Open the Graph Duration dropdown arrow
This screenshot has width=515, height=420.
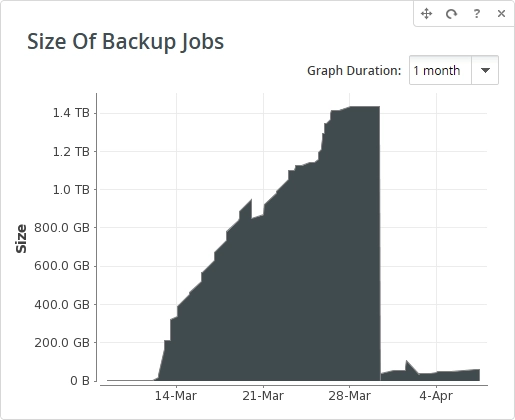[485, 70]
